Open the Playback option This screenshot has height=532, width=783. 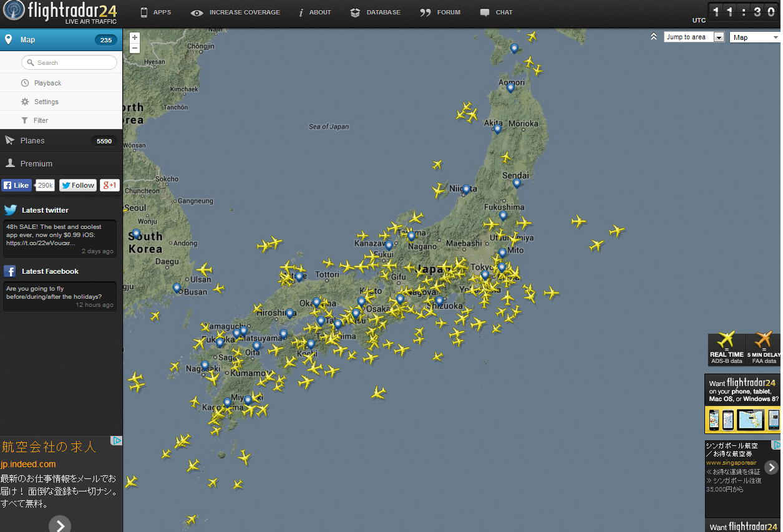point(47,83)
